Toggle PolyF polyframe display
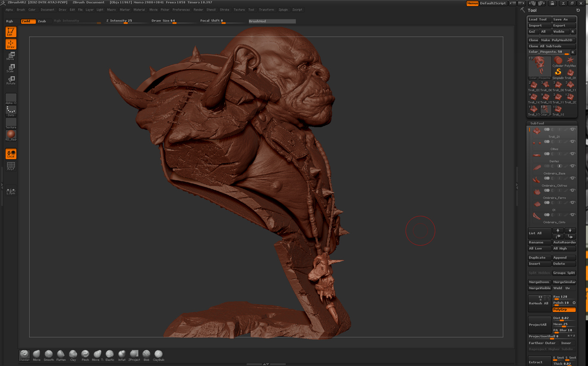The height and width of the screenshot is (366, 588). click(x=11, y=166)
